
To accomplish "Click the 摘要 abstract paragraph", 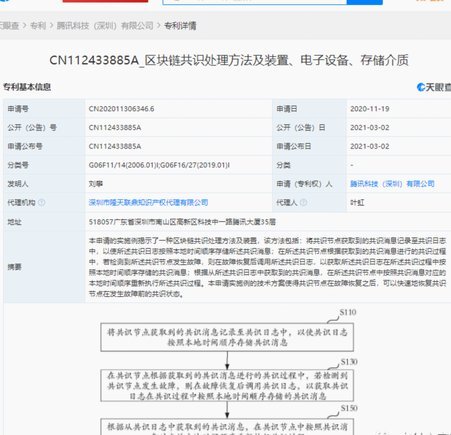I will 267,267.
